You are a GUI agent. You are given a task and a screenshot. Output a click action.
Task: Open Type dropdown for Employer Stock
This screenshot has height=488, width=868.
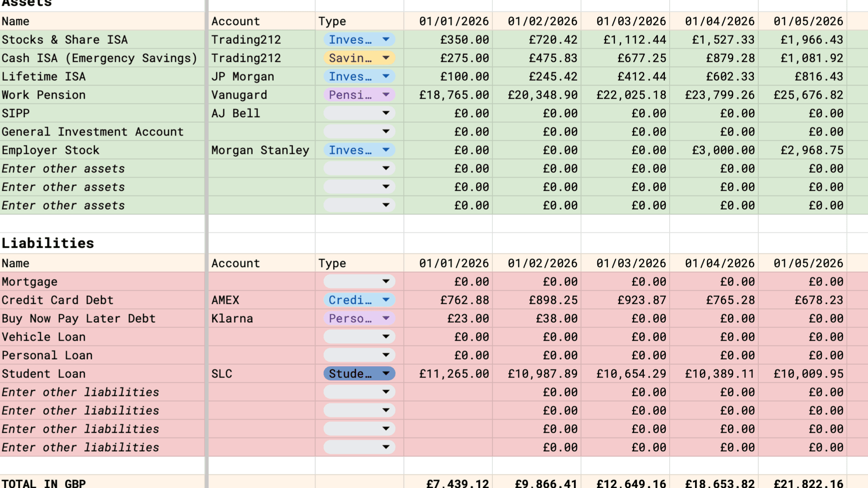pos(359,150)
